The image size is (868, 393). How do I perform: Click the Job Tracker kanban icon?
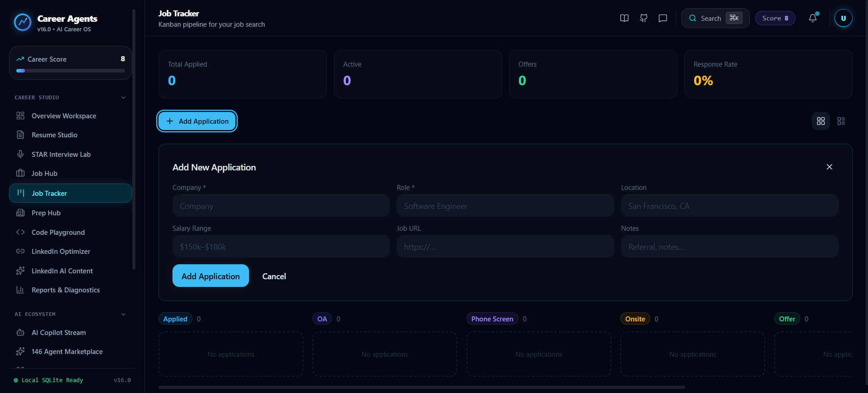point(20,193)
